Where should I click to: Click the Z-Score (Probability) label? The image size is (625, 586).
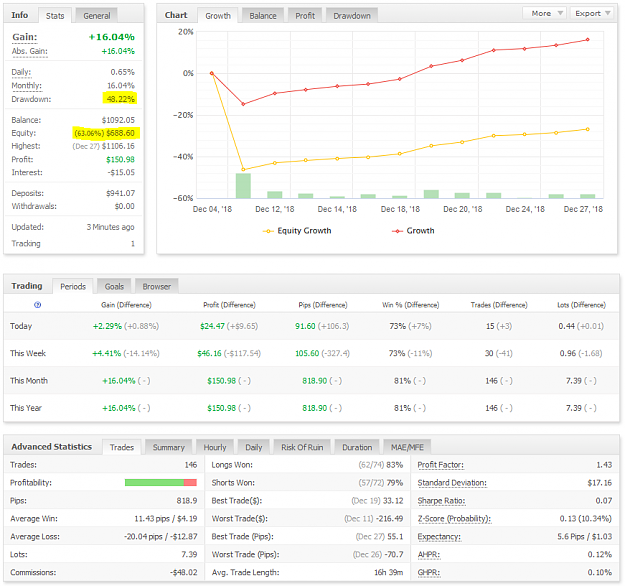coord(454,519)
